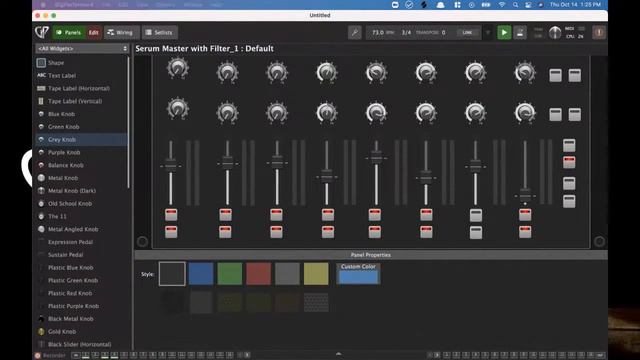Image resolution: width=640 pixels, height=360 pixels.
Task: Toggle the top grey button in right column
Action: click(569, 145)
